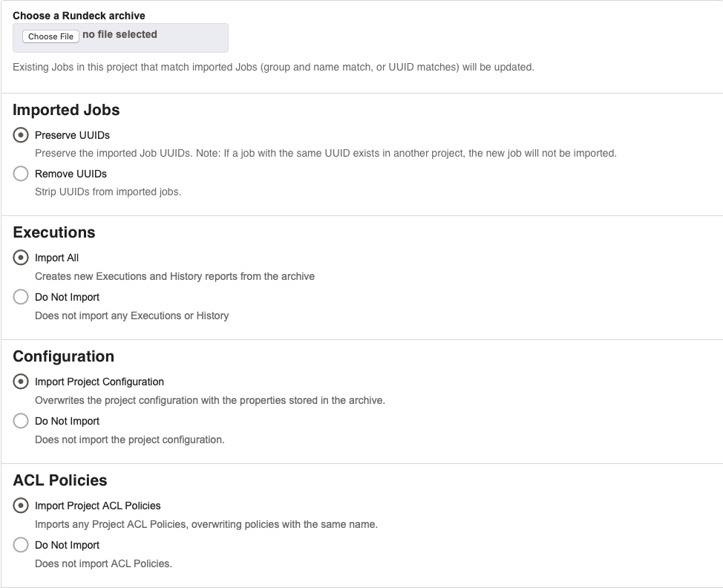Click the 'Preserve UUIDs' label text

tap(72, 135)
